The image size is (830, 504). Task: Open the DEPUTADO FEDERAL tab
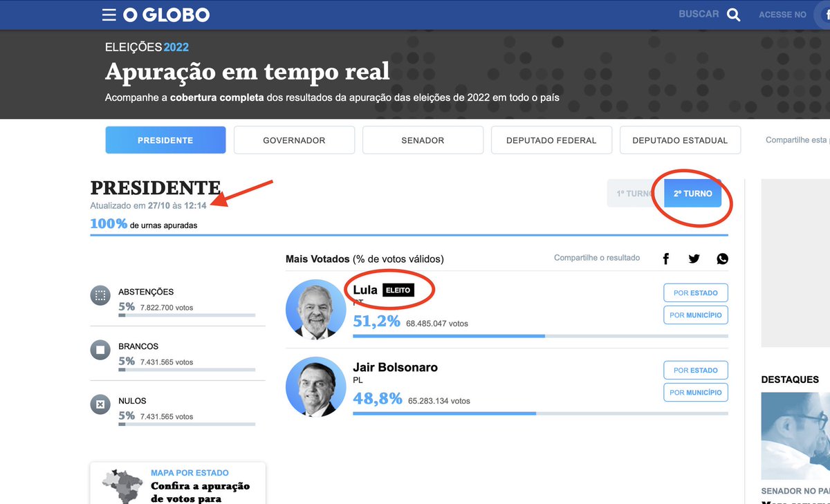(x=551, y=140)
